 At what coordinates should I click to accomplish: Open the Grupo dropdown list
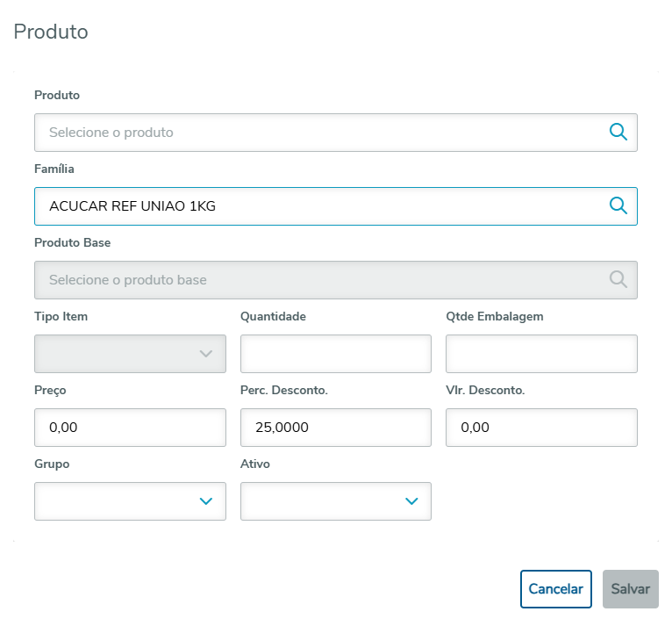click(x=130, y=501)
